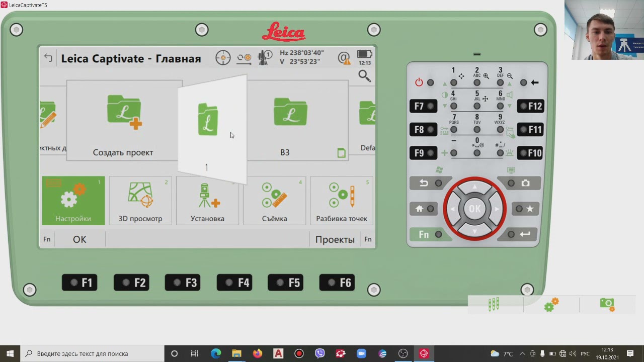Click the F5 function key
Viewport: 644px width, 362px height.
286,283
